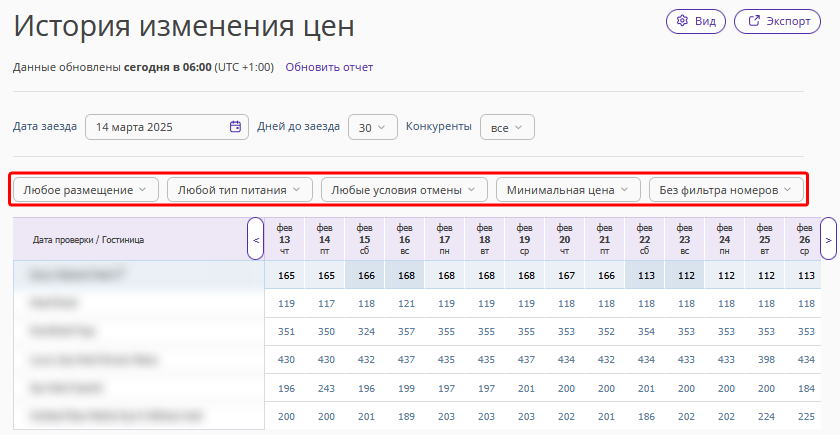Click the Дата заезда date input
This screenshot has width=840, height=435.
pyautogui.click(x=167, y=127)
